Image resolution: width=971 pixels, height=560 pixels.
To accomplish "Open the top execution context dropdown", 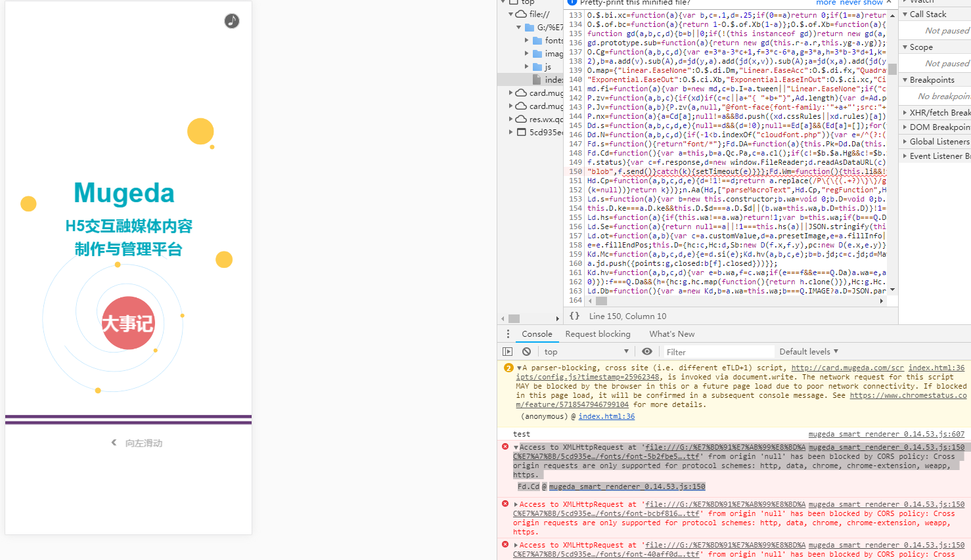I will click(586, 351).
